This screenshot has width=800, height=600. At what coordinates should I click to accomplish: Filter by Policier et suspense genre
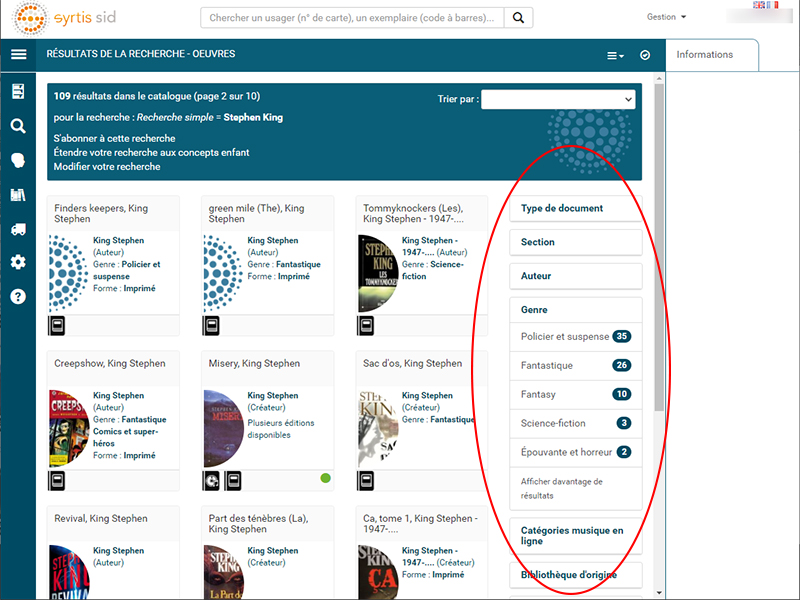[576, 337]
